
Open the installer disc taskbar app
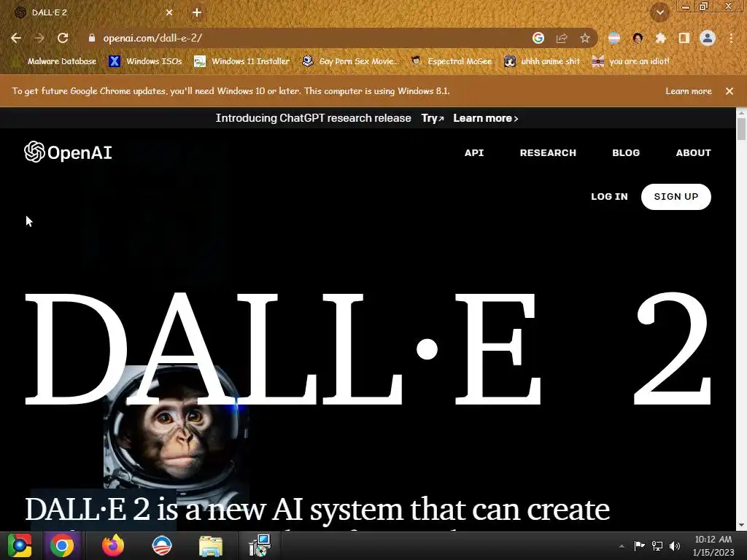[260, 545]
